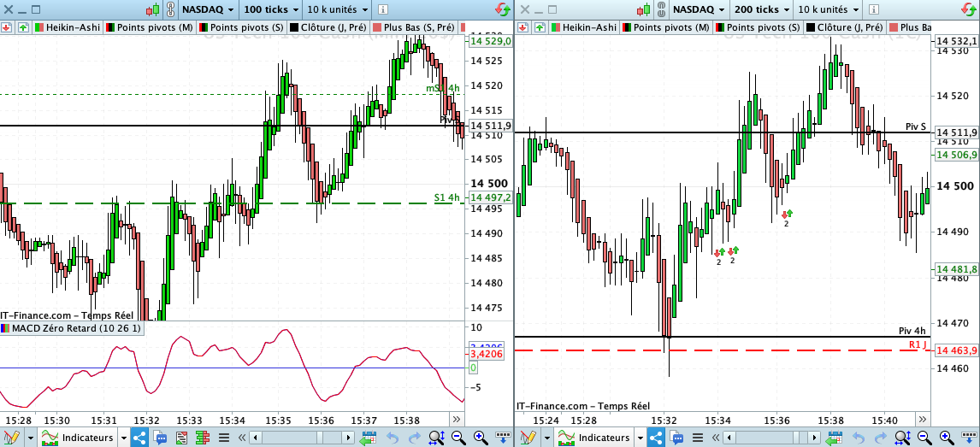This screenshot has height=447, width=980.
Task: Click right scroll arrow on left chart's scrollbar
Action: click(x=348, y=438)
